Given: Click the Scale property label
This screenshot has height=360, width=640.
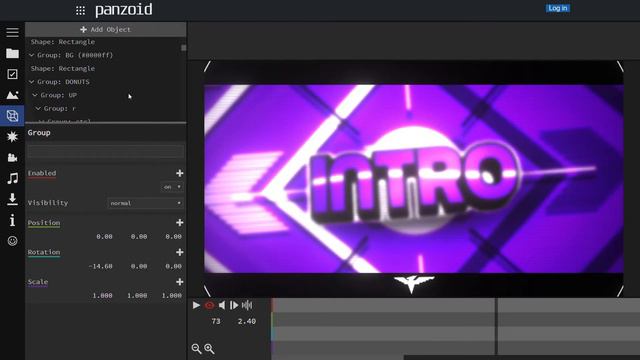Looking at the screenshot, I should 38,282.
